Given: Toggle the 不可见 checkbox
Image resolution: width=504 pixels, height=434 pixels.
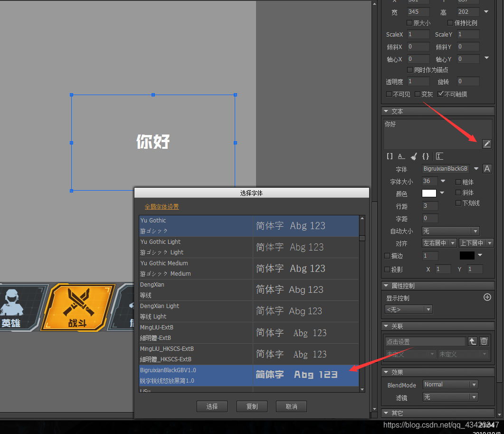Looking at the screenshot, I should pos(389,94).
